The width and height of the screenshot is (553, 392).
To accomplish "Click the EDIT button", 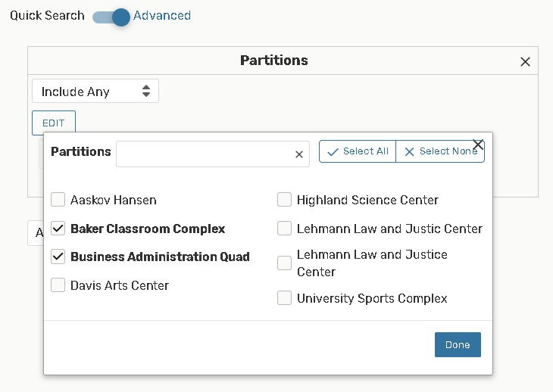I will point(53,123).
